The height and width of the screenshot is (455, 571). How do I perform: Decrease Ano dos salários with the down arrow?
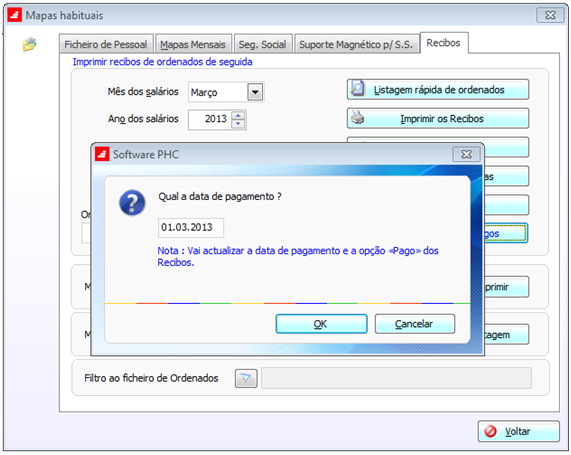pyautogui.click(x=238, y=124)
